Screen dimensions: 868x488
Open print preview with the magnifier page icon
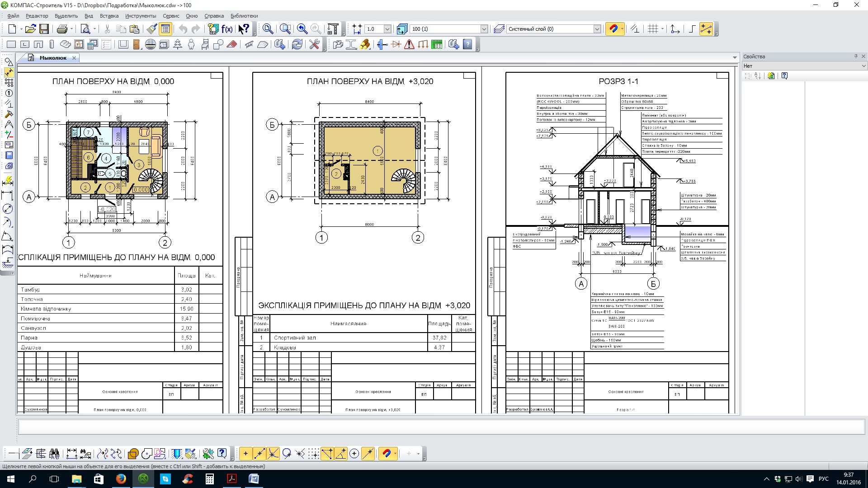(x=85, y=29)
